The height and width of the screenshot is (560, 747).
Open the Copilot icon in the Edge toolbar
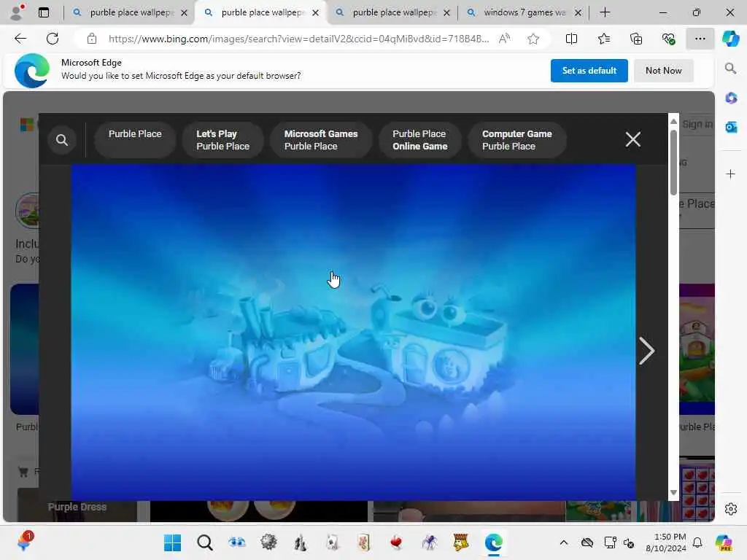(730, 39)
